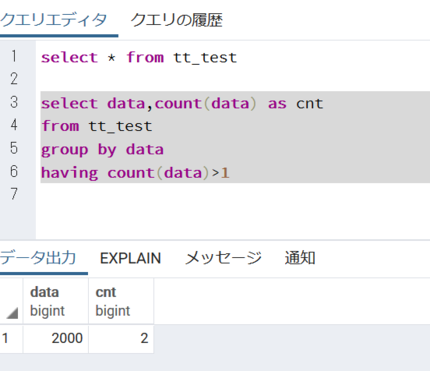Click the cnt cell showing 2
Screen dimensions: 430x371
[x=121, y=339]
